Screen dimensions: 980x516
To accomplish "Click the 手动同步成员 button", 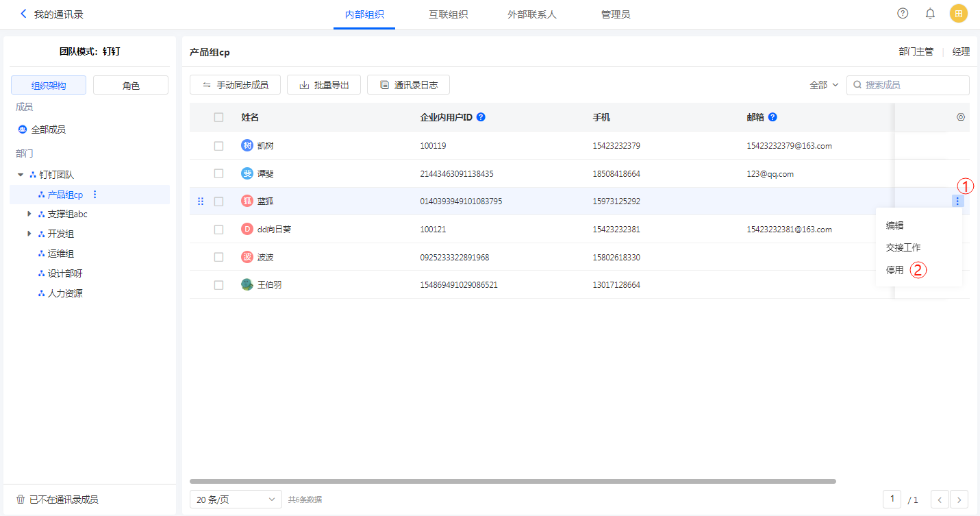I will [235, 85].
